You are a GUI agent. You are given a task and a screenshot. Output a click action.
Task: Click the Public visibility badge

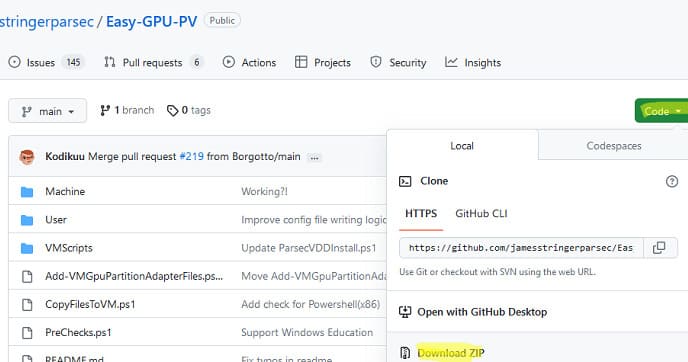(222, 21)
